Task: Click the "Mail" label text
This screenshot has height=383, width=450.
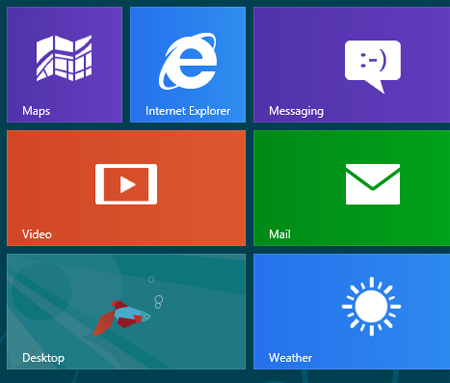Action: coord(280,234)
